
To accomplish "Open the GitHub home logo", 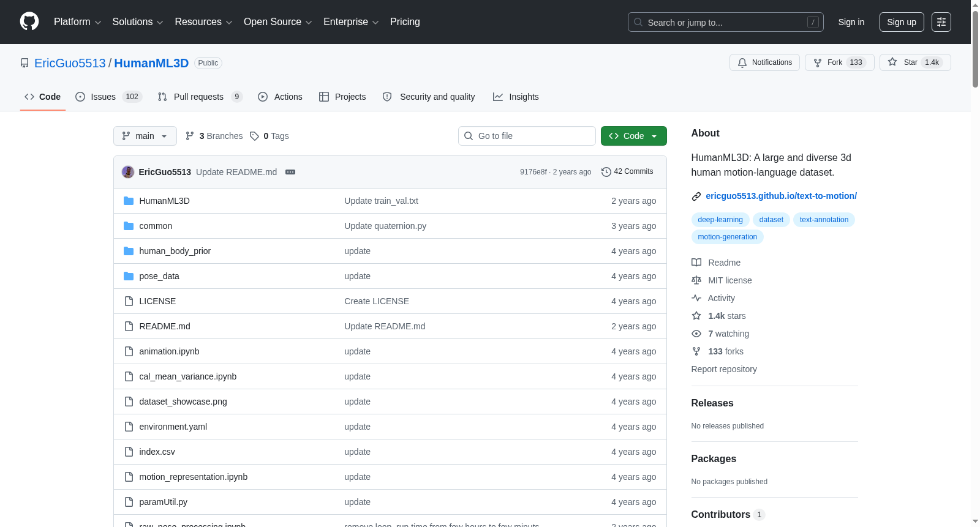I will point(29,22).
